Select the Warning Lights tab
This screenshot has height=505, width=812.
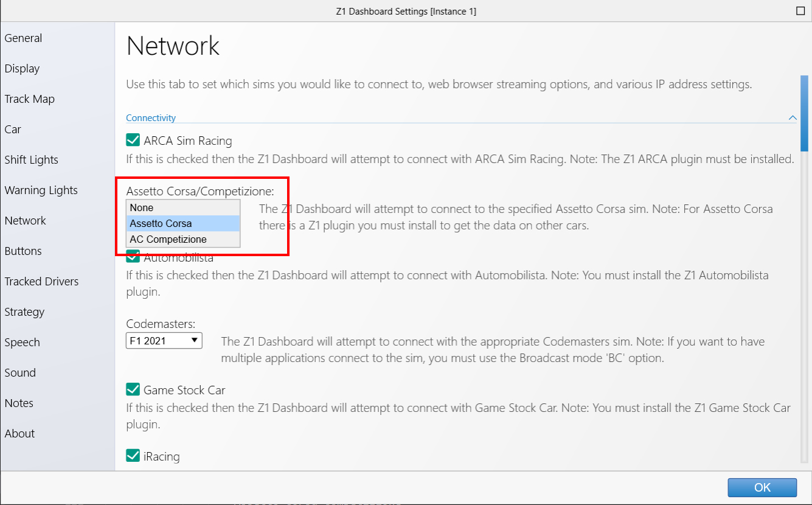coord(41,190)
